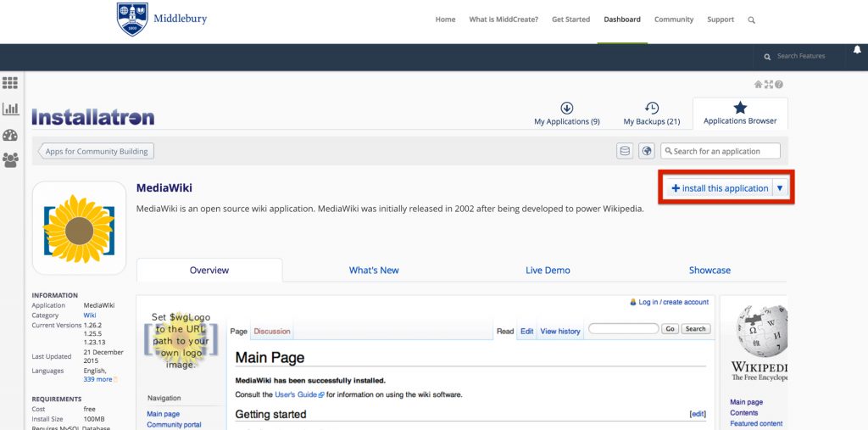This screenshot has height=430, width=868.
Task: Open the My Applications (9) tab
Action: click(x=567, y=114)
